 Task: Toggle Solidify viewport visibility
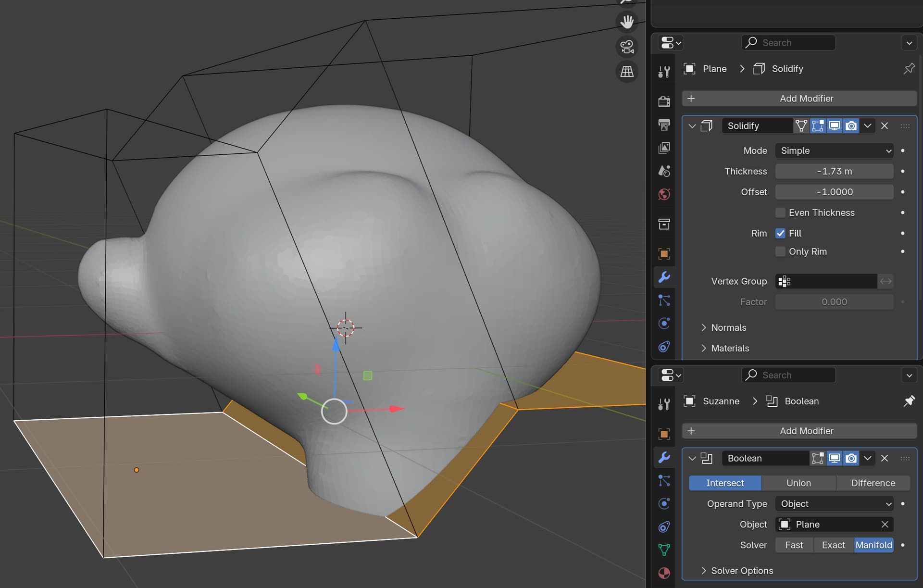[835, 126]
